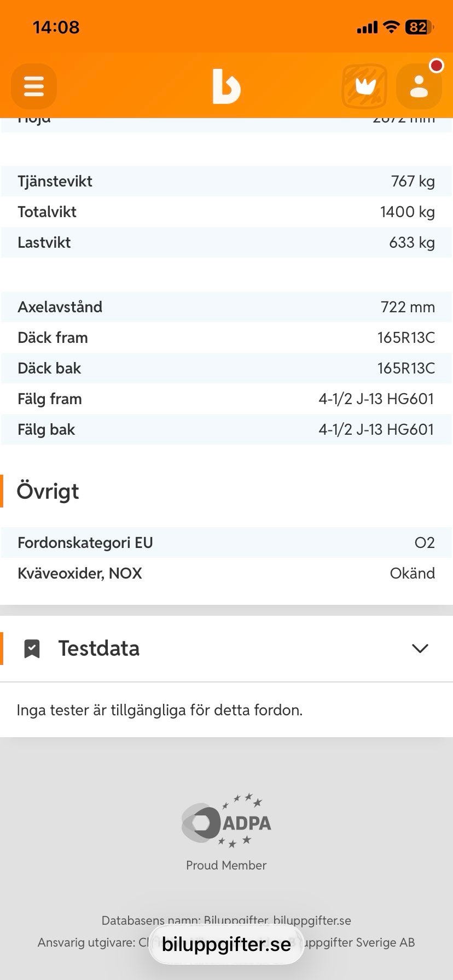Tap the Testdata bookmark icon
This screenshot has width=453, height=980.
pyautogui.click(x=32, y=649)
